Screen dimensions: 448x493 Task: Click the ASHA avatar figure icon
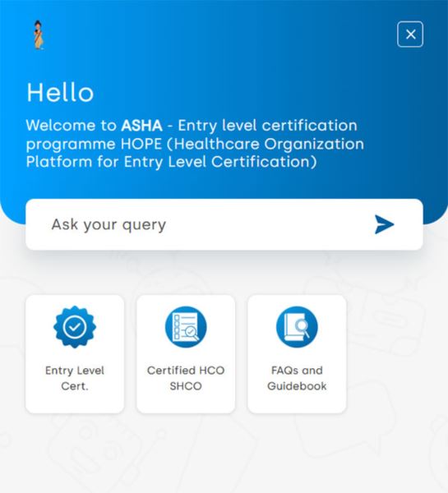click(x=39, y=35)
